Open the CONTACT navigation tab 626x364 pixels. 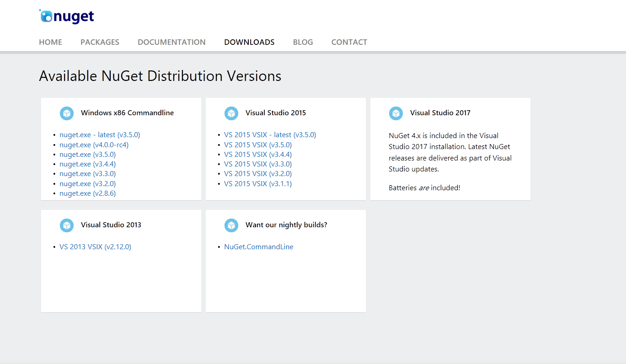349,42
